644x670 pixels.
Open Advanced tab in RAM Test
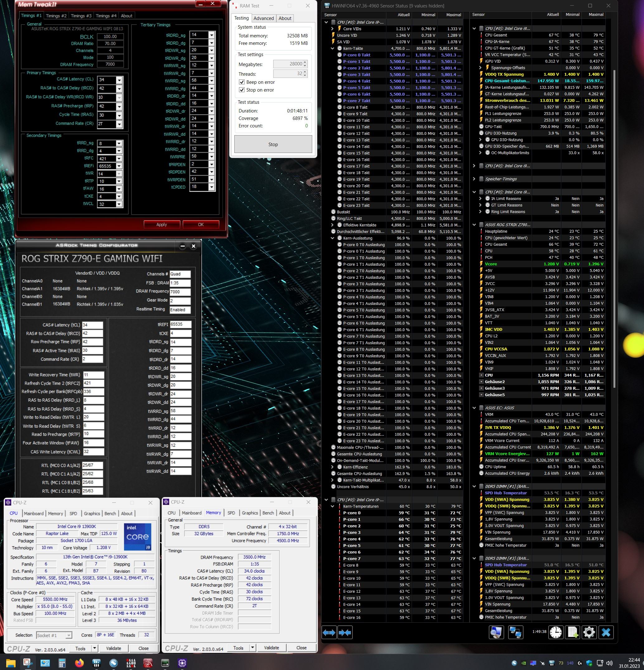coord(264,18)
